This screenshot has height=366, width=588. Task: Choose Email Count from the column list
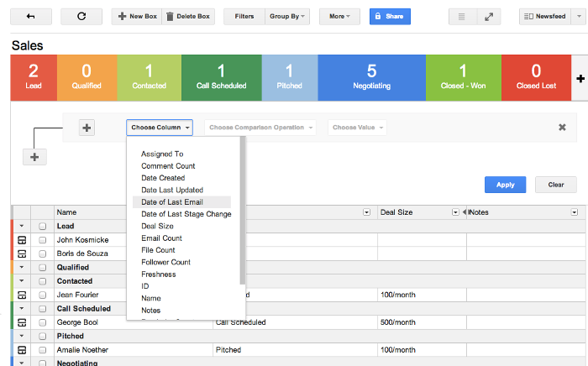coord(161,238)
